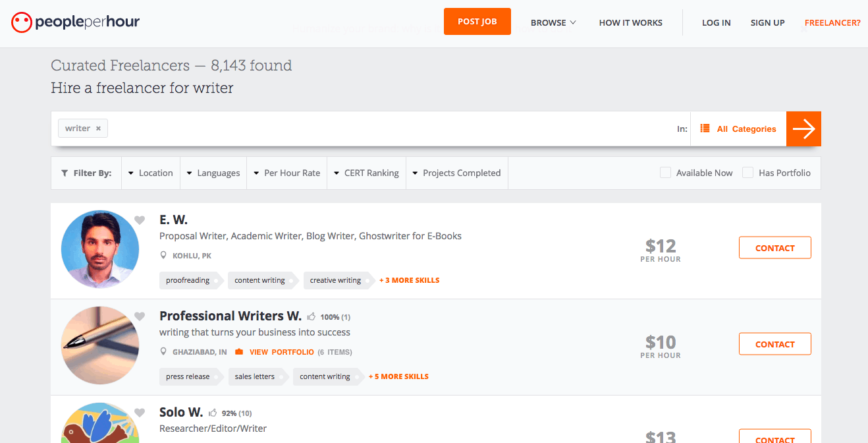Go to How It Works
This screenshot has width=868, height=443.
pyautogui.click(x=631, y=22)
